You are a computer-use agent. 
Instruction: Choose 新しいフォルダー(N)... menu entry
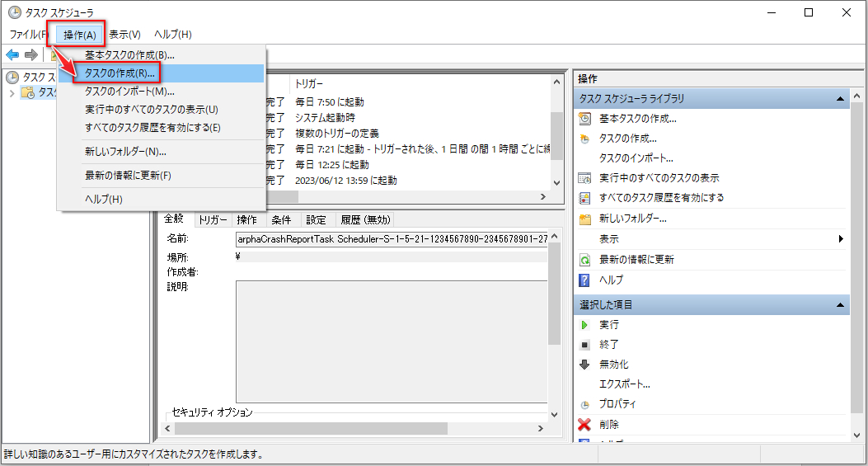(x=161, y=151)
